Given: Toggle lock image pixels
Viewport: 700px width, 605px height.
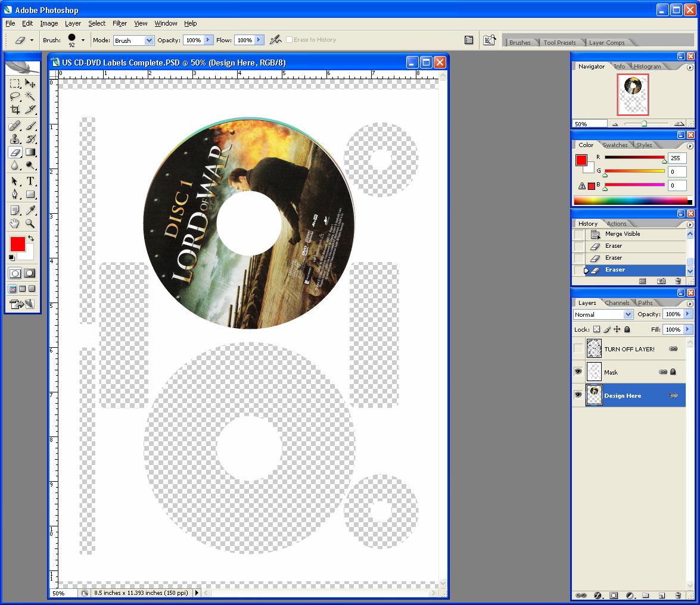Looking at the screenshot, I should (606, 329).
